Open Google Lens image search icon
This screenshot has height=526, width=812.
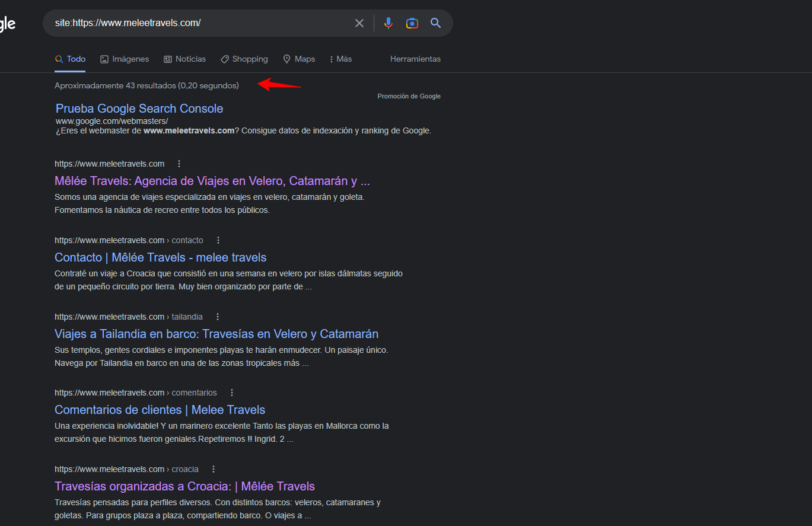[x=412, y=23]
